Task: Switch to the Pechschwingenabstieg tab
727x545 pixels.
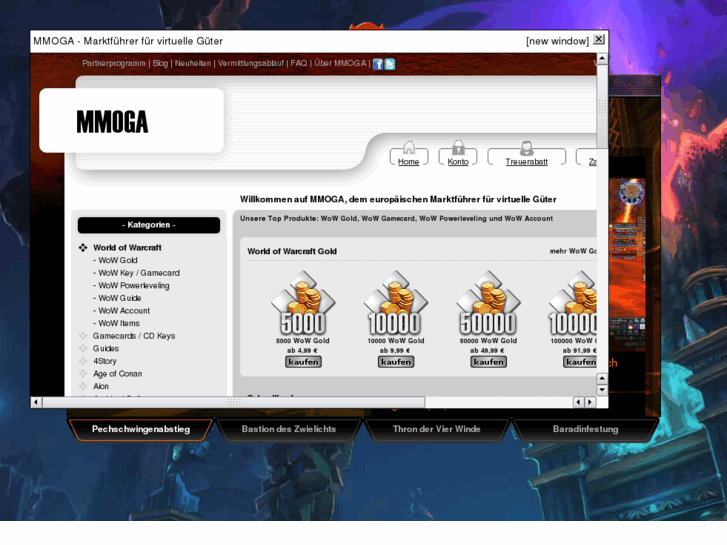Action: pyautogui.click(x=140, y=430)
